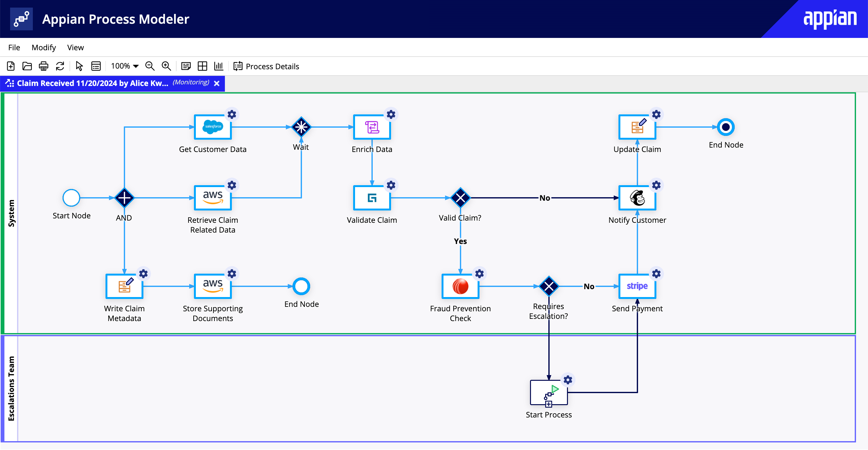Click the 'Get Customer Data' label text
The image size is (868, 450).
[213, 149]
